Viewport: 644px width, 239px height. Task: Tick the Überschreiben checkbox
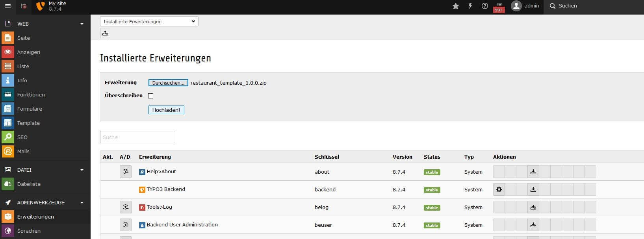tap(150, 96)
